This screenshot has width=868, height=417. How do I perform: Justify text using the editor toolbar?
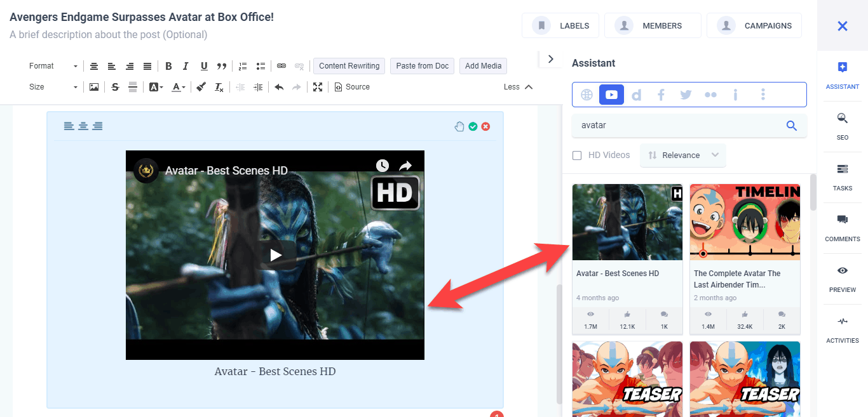pyautogui.click(x=147, y=66)
